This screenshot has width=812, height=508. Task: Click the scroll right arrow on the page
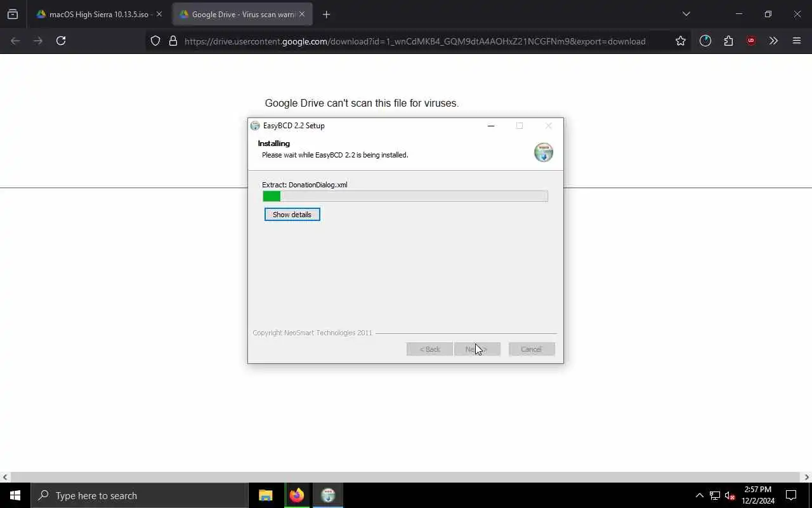tap(807, 477)
